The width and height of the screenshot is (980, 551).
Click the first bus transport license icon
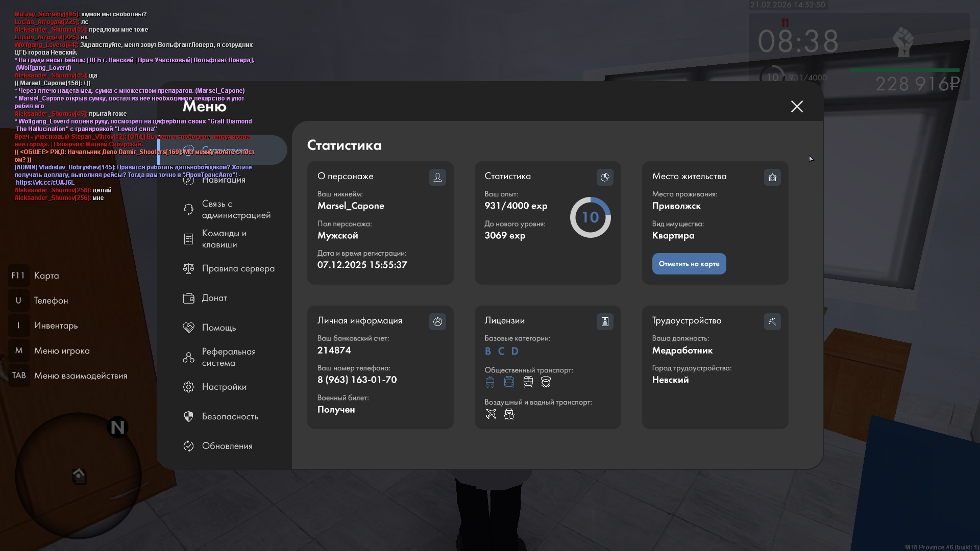click(490, 382)
